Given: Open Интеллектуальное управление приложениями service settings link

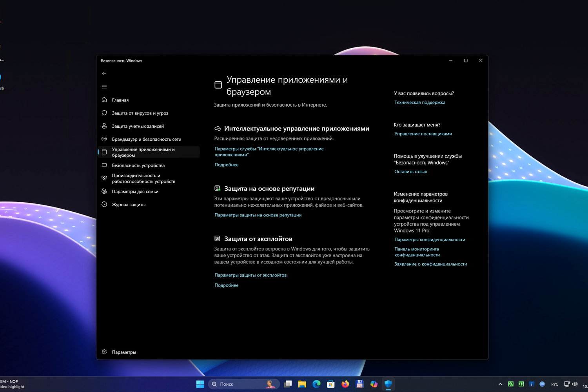Looking at the screenshot, I should point(269,152).
